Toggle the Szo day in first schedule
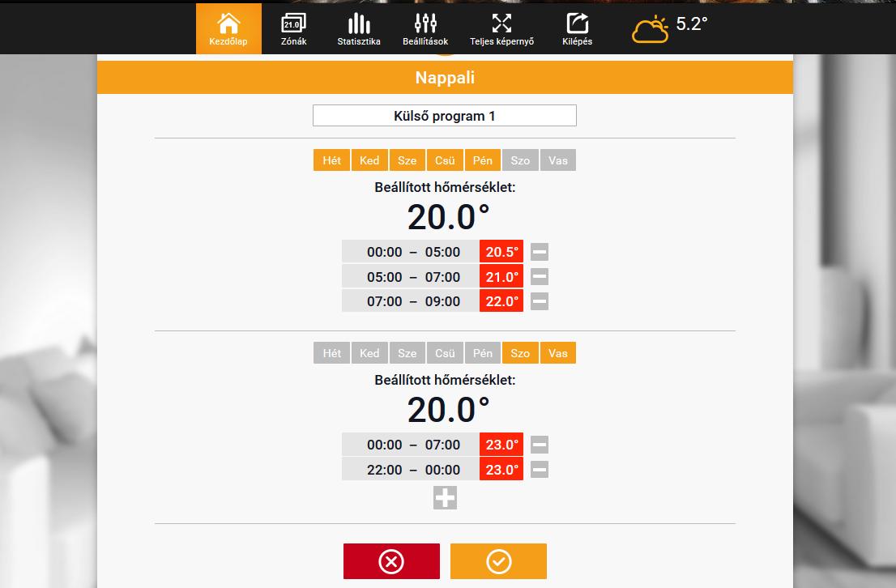 point(520,160)
